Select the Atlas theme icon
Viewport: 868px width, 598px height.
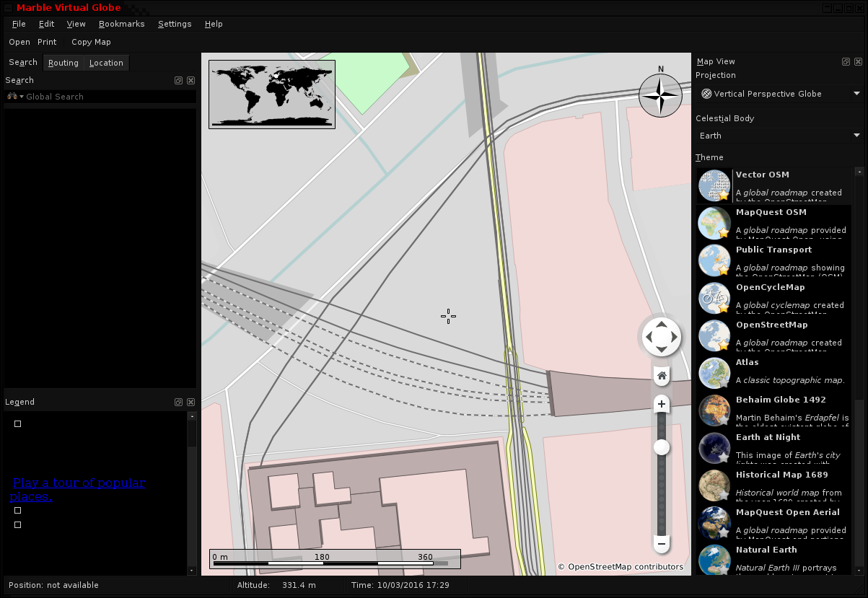(x=714, y=373)
